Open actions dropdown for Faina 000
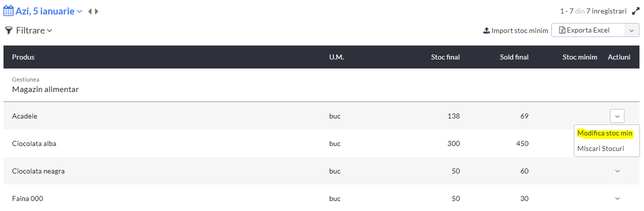This screenshot has height=211, width=644. click(x=617, y=198)
